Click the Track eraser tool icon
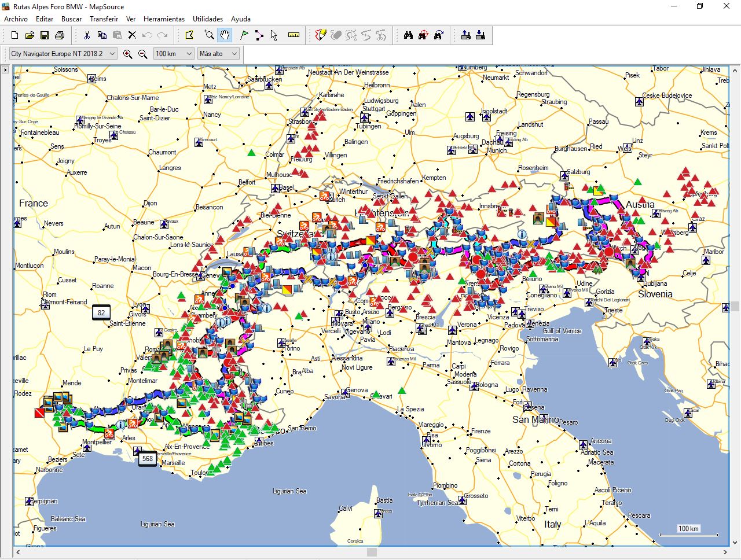Viewport: 741px width, 560px height. [x=336, y=35]
